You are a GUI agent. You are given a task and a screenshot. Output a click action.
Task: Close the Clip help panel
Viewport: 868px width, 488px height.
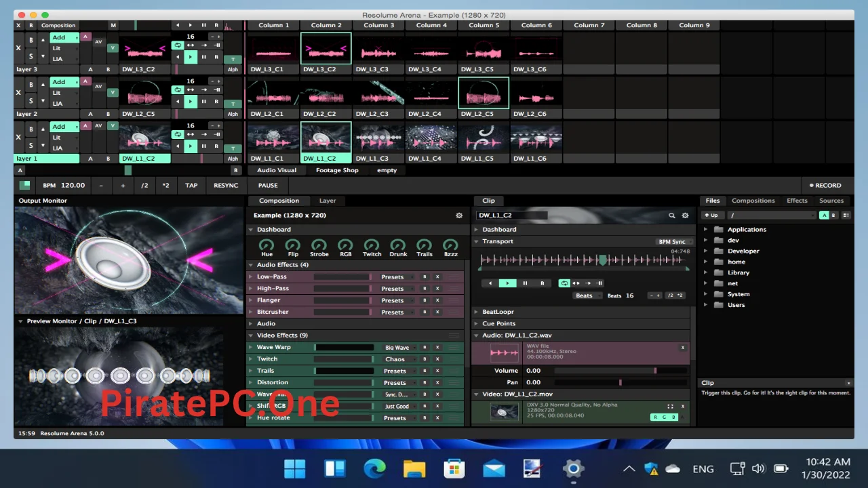pyautogui.click(x=848, y=383)
